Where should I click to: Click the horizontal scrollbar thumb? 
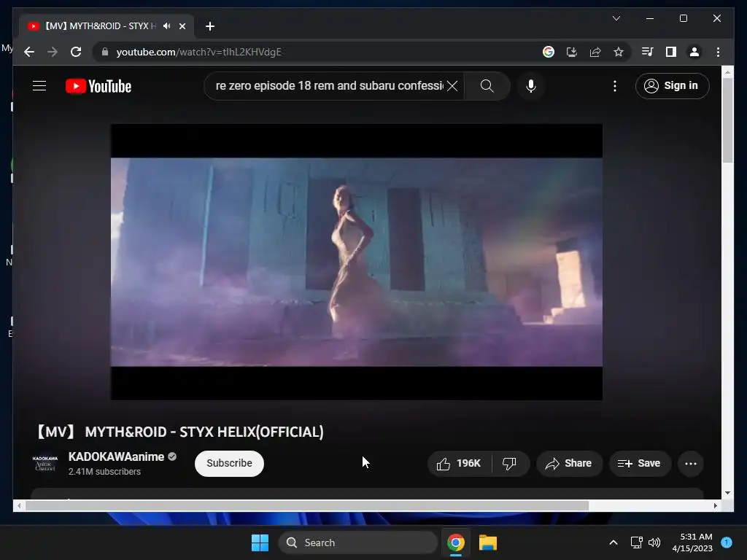click(307, 506)
